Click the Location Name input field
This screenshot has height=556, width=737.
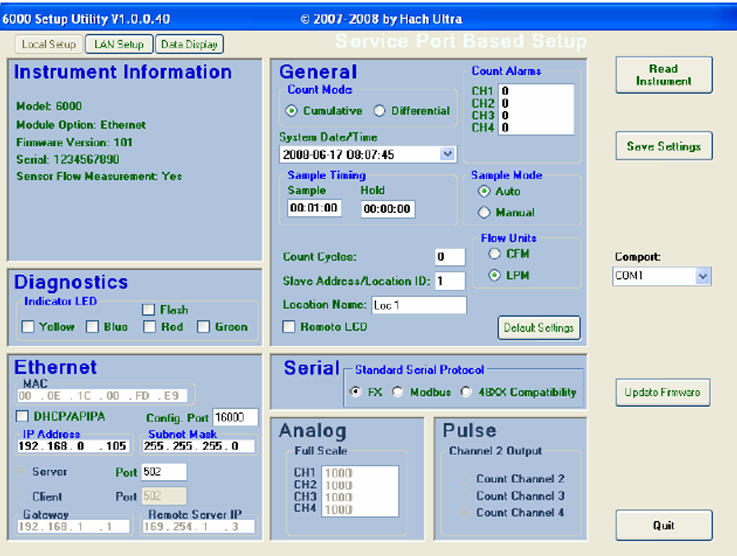[x=418, y=305]
